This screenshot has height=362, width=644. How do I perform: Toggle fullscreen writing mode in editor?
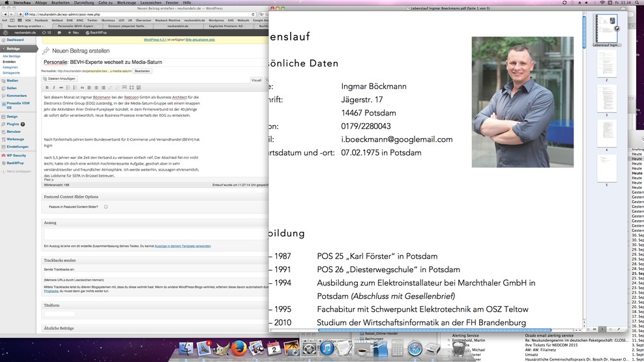(x=132, y=87)
